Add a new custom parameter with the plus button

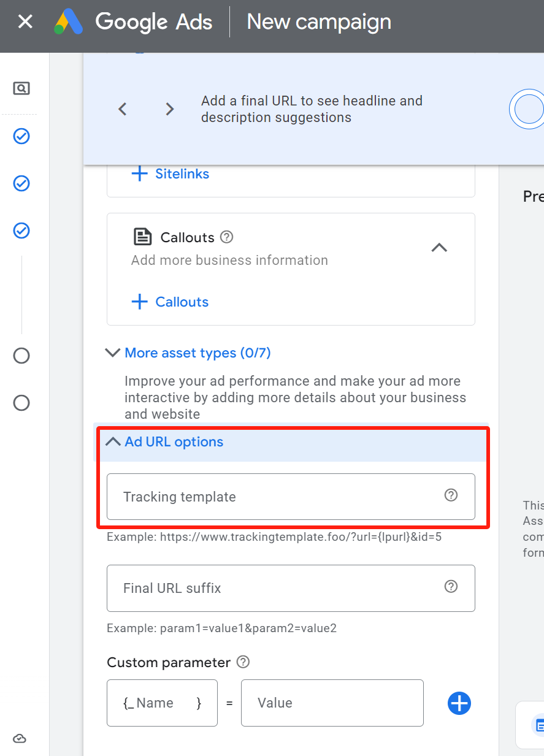pyautogui.click(x=459, y=703)
